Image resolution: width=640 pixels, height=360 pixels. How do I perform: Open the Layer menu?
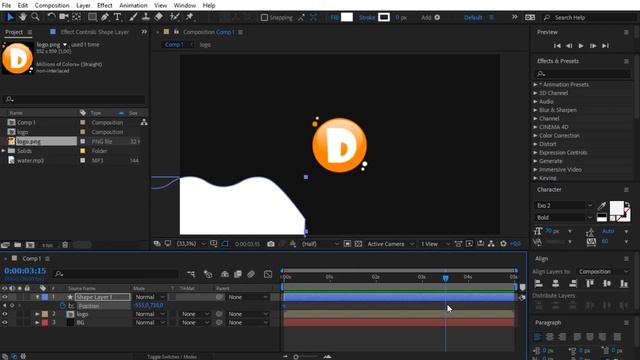[83, 5]
